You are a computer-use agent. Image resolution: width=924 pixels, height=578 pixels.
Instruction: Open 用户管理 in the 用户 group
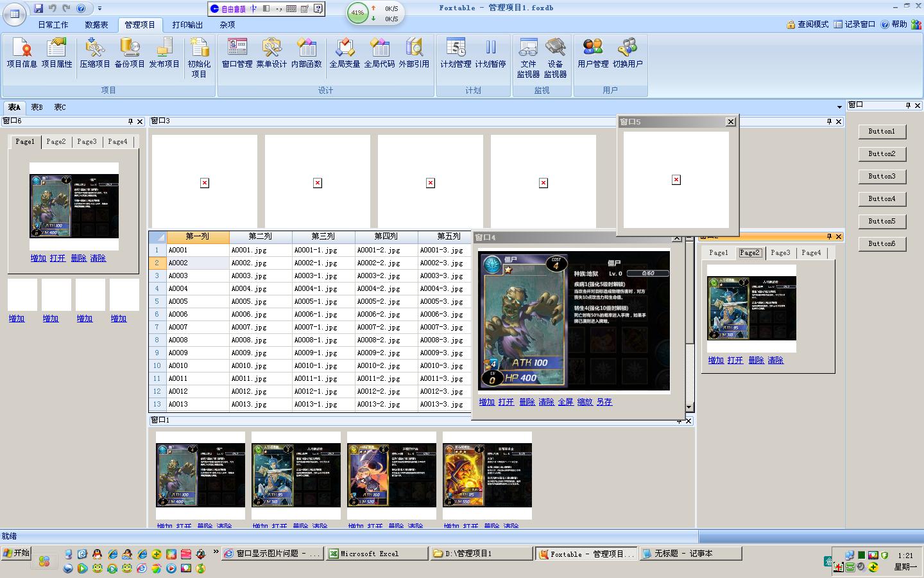(593, 53)
